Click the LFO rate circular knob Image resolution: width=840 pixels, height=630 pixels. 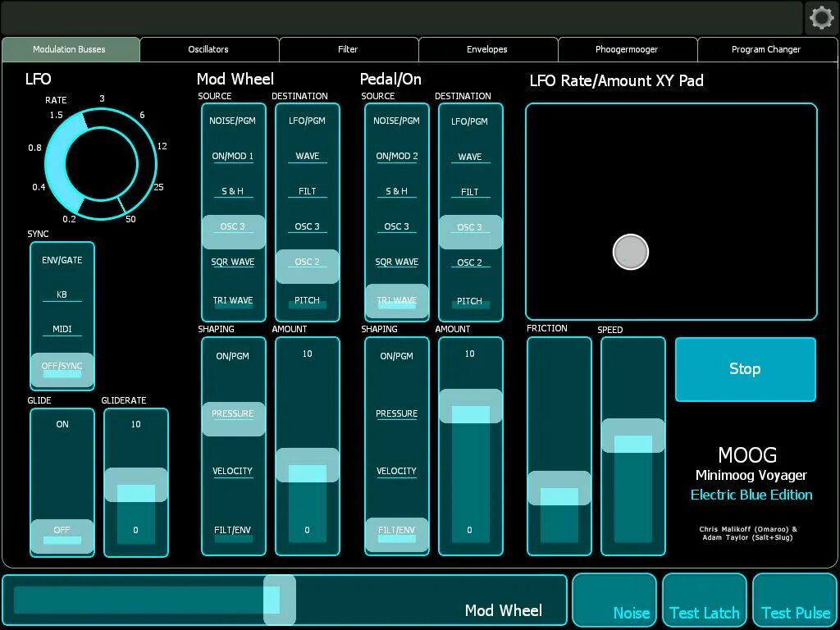(x=101, y=163)
